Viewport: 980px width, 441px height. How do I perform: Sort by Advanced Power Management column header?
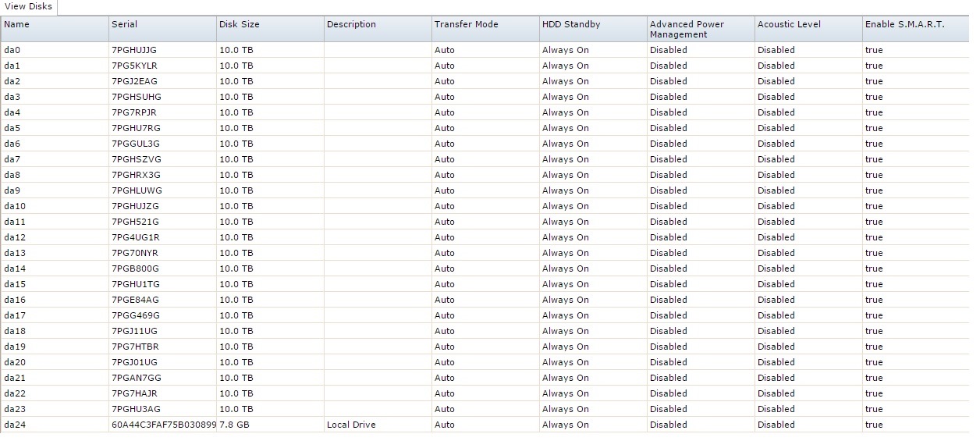coord(701,29)
